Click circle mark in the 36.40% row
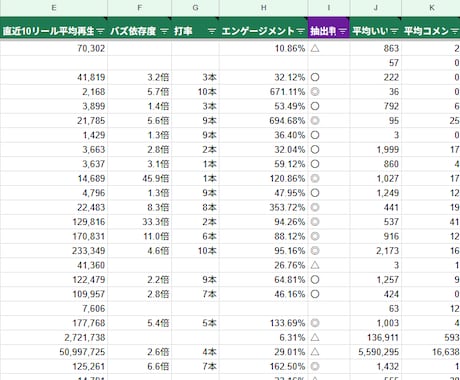 click(x=315, y=135)
